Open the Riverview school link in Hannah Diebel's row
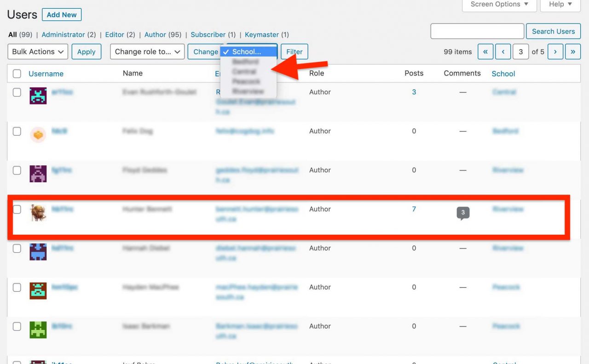The width and height of the screenshot is (589, 364). click(x=508, y=248)
